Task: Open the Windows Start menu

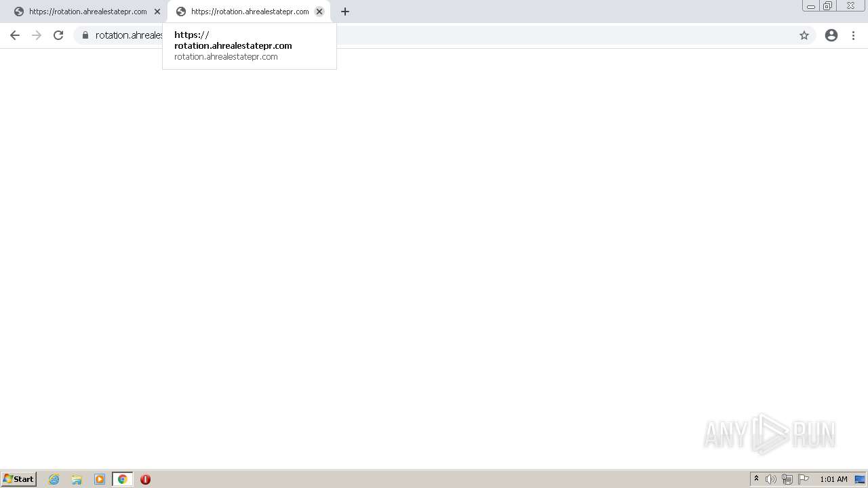Action: 19,479
